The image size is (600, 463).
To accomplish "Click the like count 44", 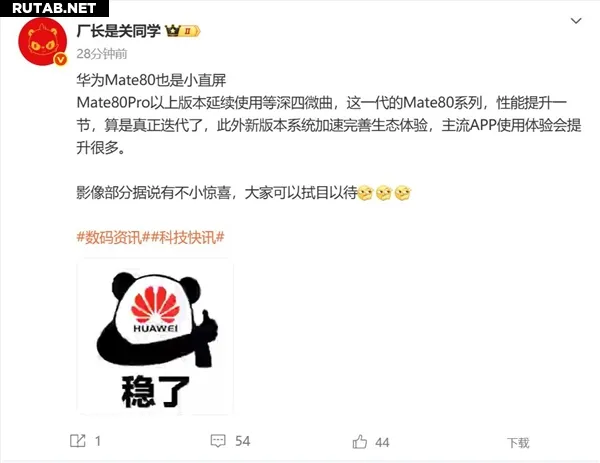I will [382, 443].
